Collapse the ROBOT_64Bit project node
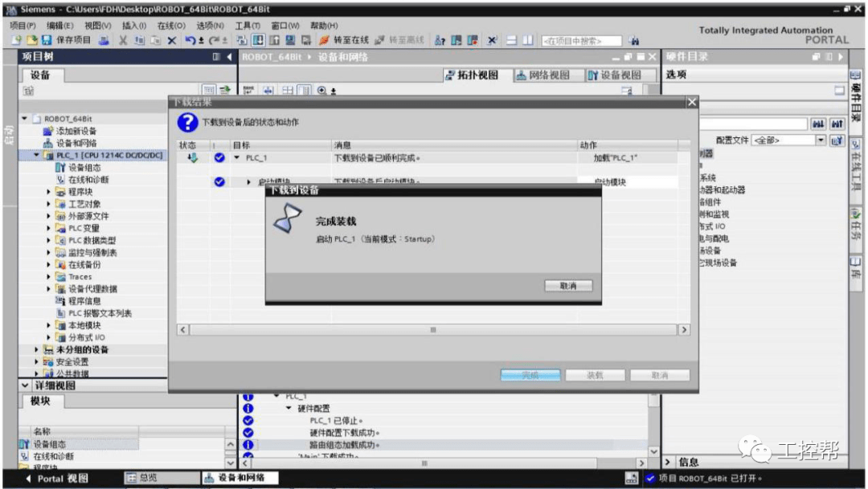The image size is (868, 489). (x=24, y=118)
